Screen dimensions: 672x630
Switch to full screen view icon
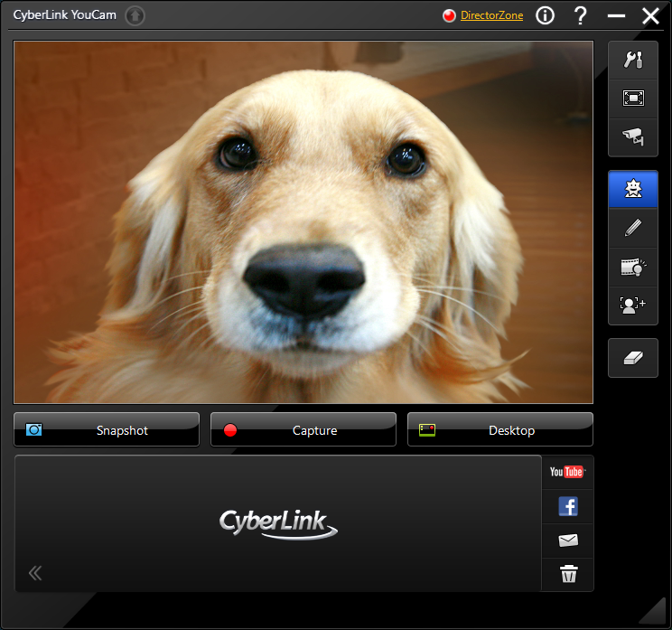tap(632, 98)
